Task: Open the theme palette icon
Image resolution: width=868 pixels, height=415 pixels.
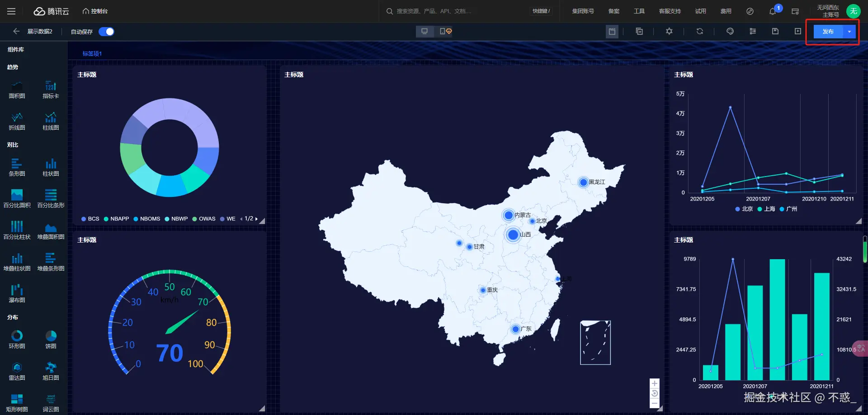Action: [730, 31]
